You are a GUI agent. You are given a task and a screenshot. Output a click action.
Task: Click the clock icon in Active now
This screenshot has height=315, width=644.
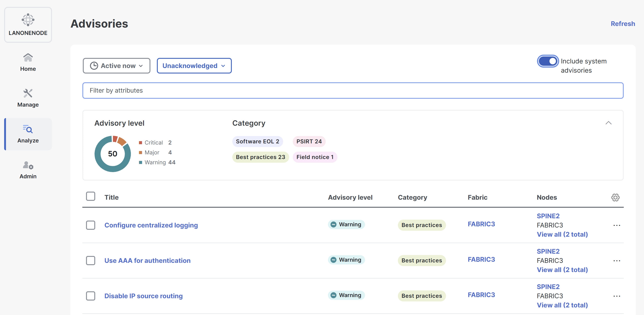(94, 66)
